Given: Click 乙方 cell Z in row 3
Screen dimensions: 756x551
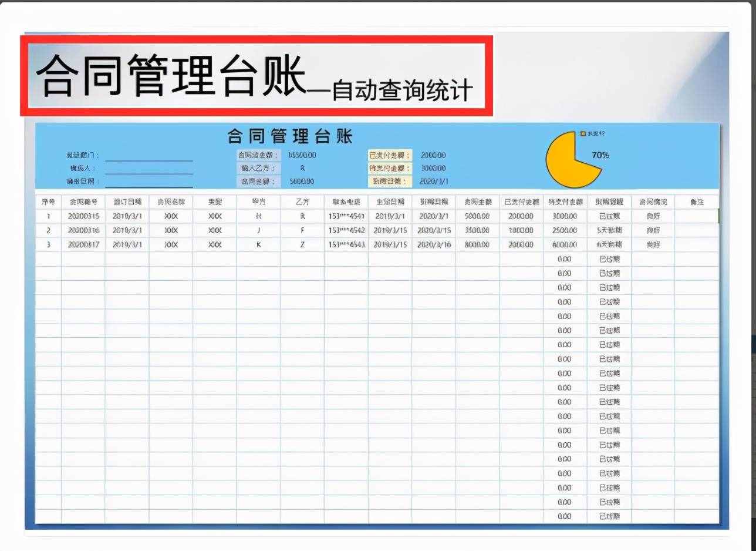Looking at the screenshot, I should point(302,244).
